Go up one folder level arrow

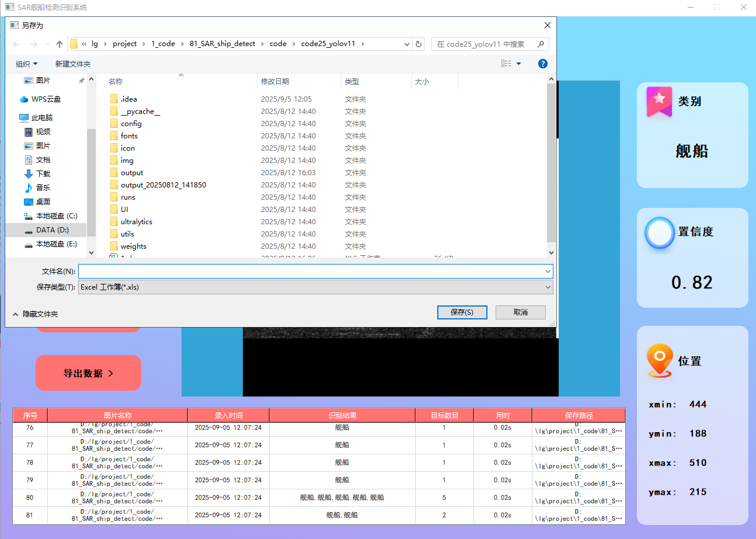60,44
